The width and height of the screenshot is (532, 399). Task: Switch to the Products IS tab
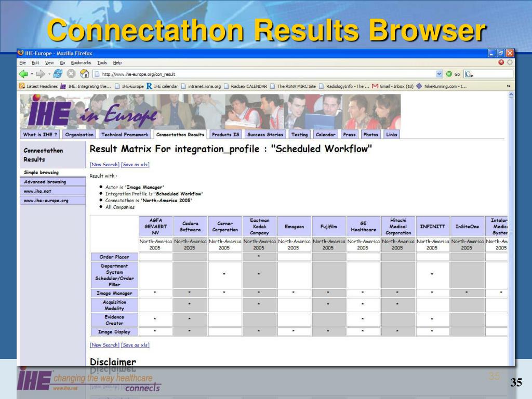coord(225,135)
